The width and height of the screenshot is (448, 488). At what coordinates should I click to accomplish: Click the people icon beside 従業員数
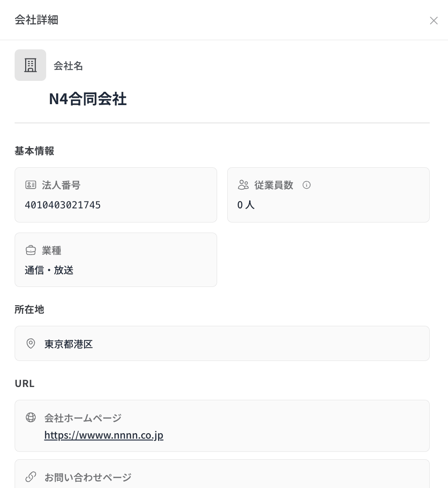pyautogui.click(x=243, y=185)
